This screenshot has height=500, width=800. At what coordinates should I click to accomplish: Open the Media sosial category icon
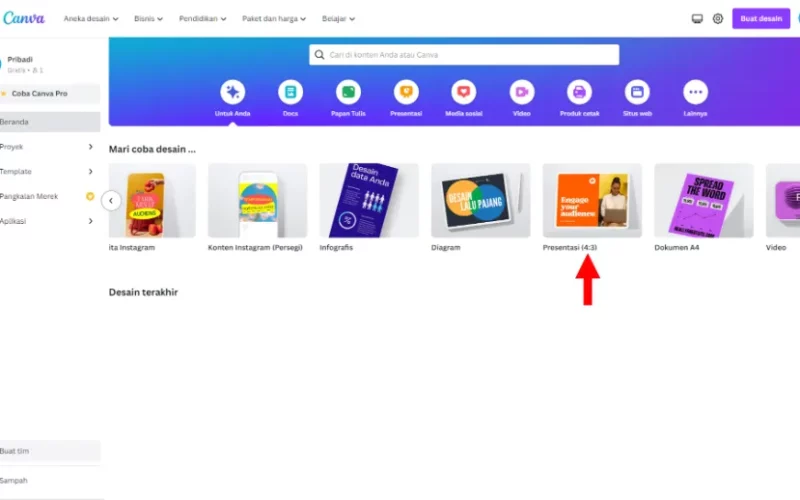click(464, 92)
